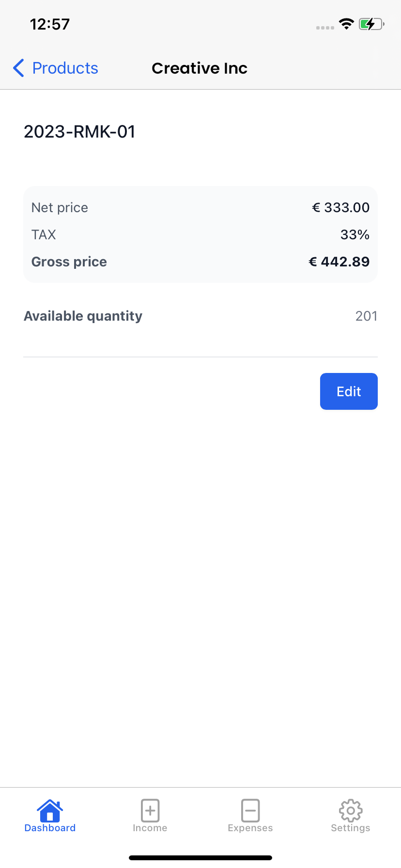This screenshot has height=868, width=401.
Task: Click the cellular signal dots
Action: point(325,28)
